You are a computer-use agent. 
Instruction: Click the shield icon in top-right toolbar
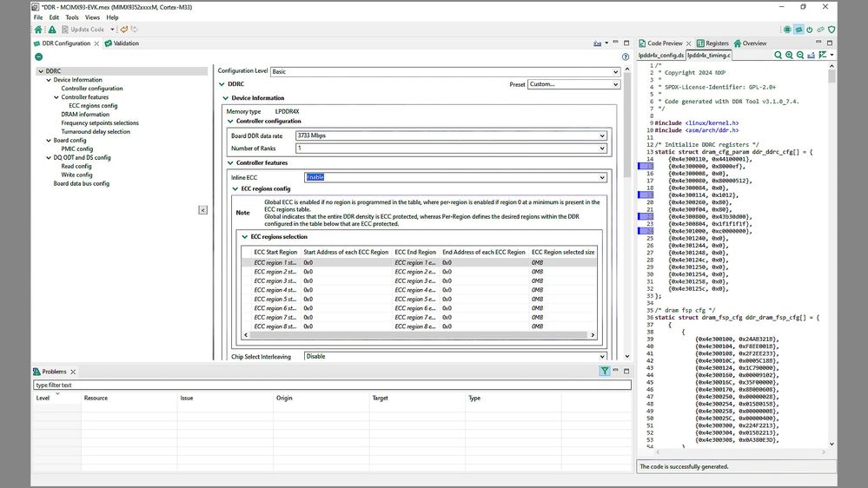[832, 30]
